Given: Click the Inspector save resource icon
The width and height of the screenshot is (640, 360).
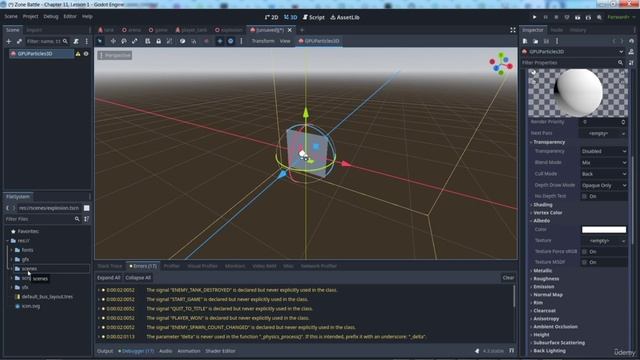Looking at the screenshot, I should coord(546,41).
